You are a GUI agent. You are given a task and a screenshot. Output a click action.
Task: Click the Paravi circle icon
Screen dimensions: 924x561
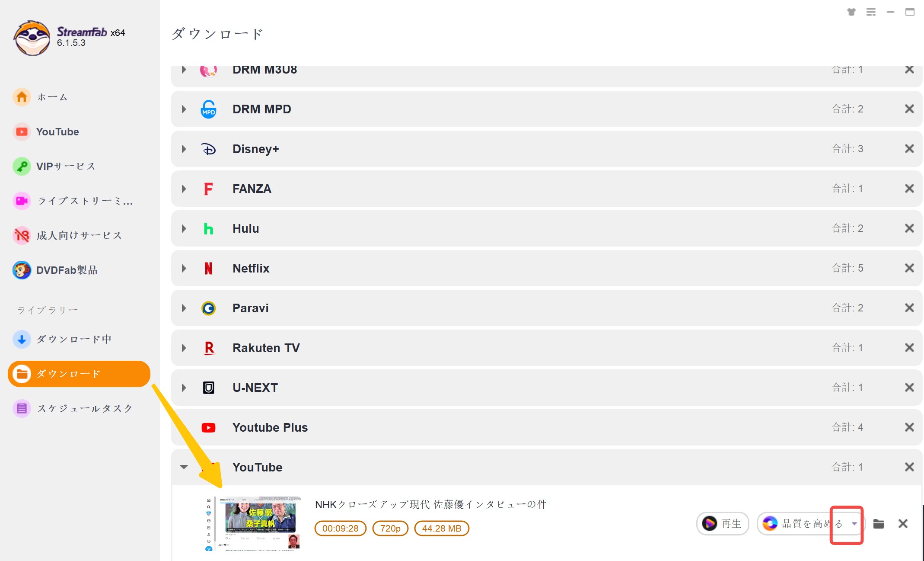coord(209,308)
